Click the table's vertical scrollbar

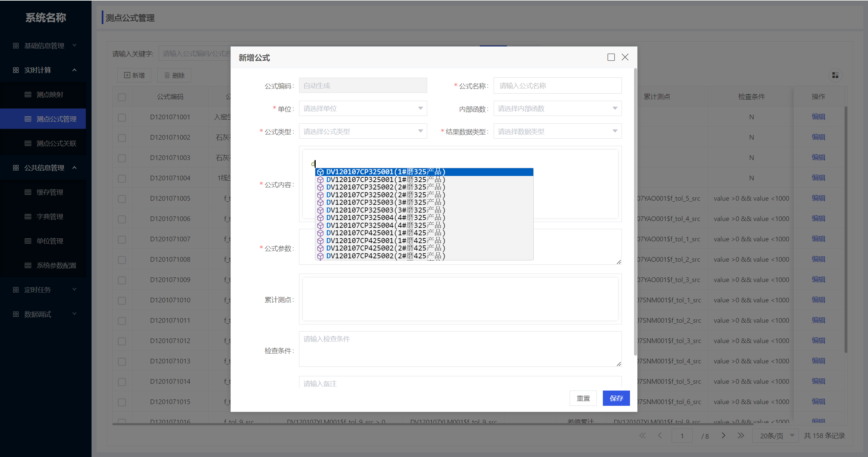tap(846, 230)
